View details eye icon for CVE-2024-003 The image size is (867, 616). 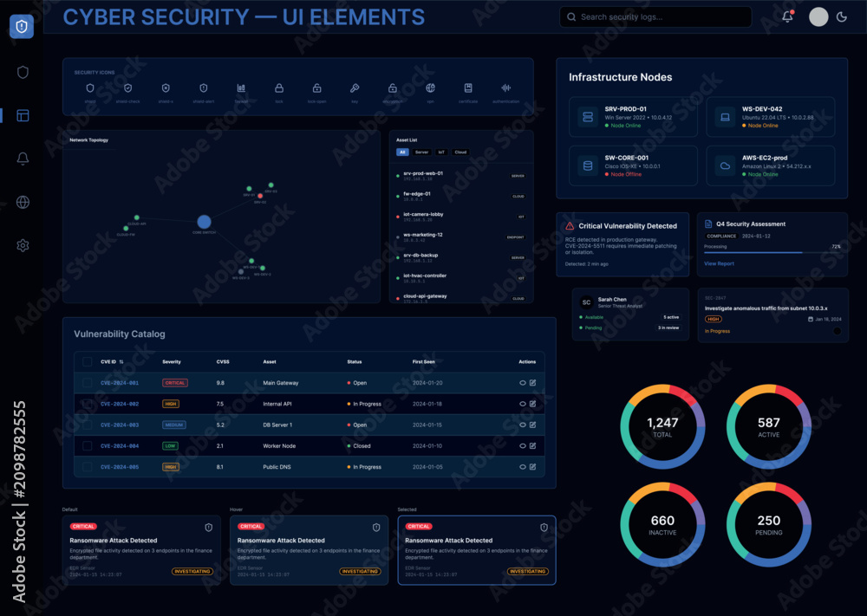click(523, 425)
